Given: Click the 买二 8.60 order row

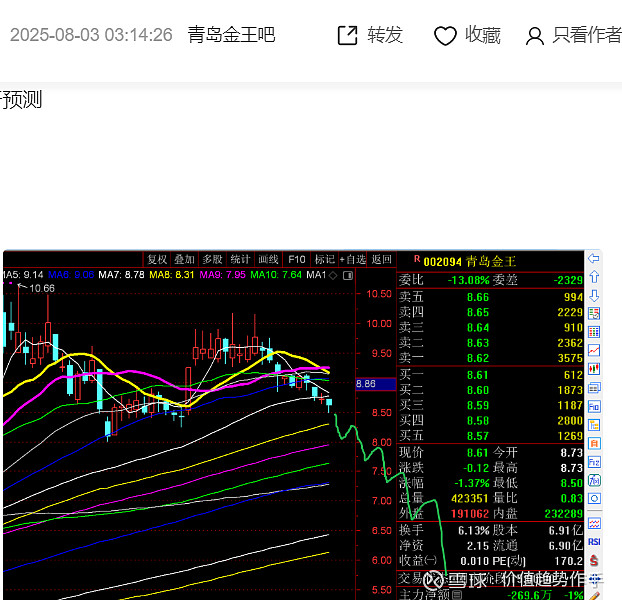Looking at the screenshot, I should click(491, 390).
